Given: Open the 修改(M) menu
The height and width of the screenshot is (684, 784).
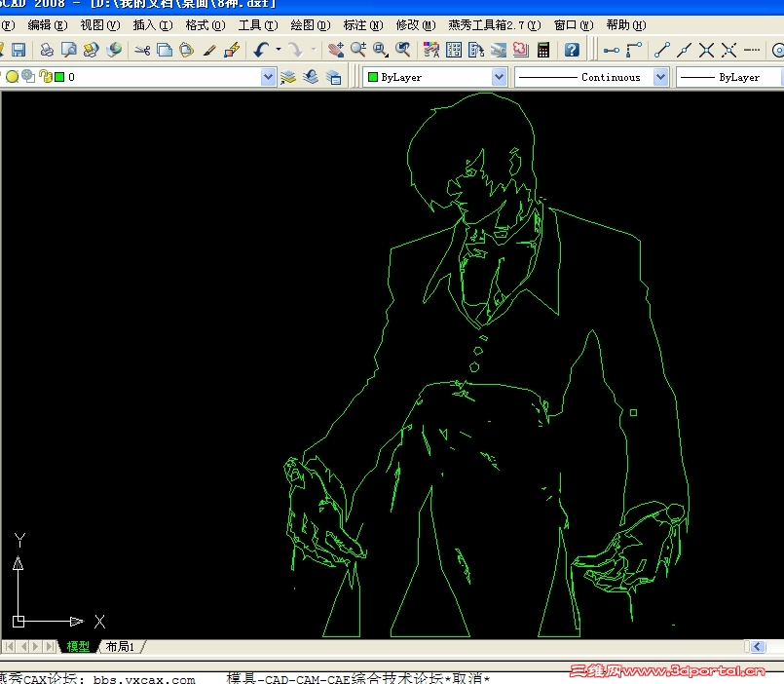Looking at the screenshot, I should coord(416,25).
